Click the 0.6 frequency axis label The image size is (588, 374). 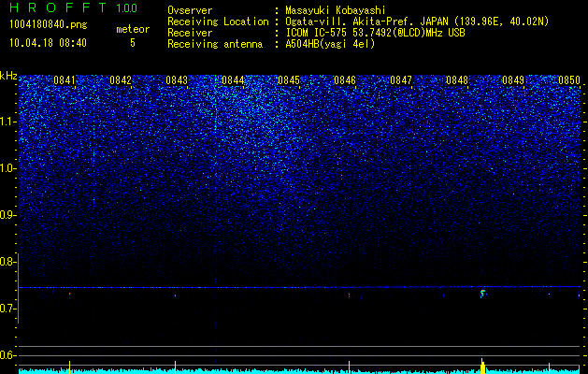coord(8,355)
